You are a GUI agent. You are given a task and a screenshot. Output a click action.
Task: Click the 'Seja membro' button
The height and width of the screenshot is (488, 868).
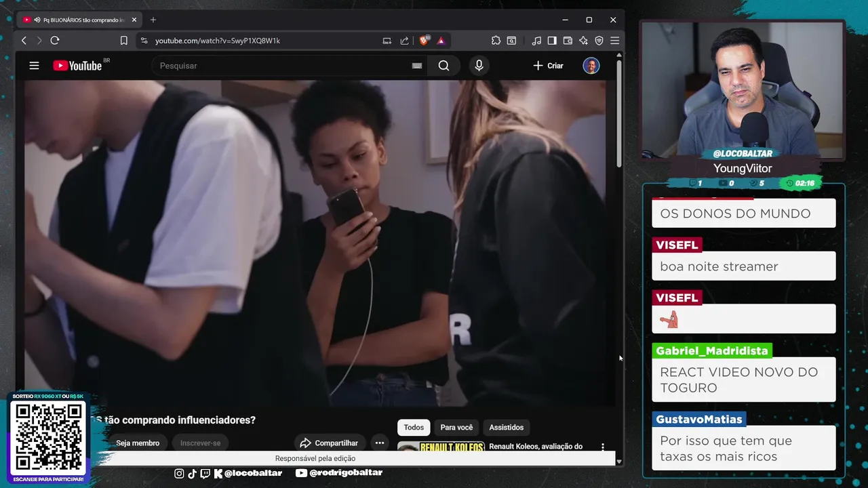coord(138,443)
